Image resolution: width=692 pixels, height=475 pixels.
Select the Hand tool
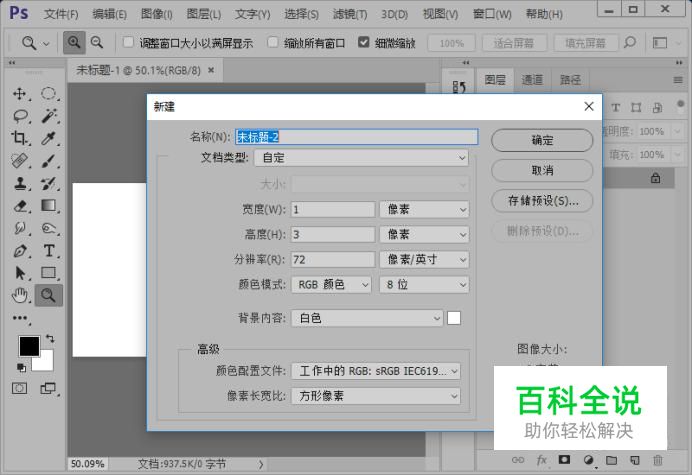[19, 295]
